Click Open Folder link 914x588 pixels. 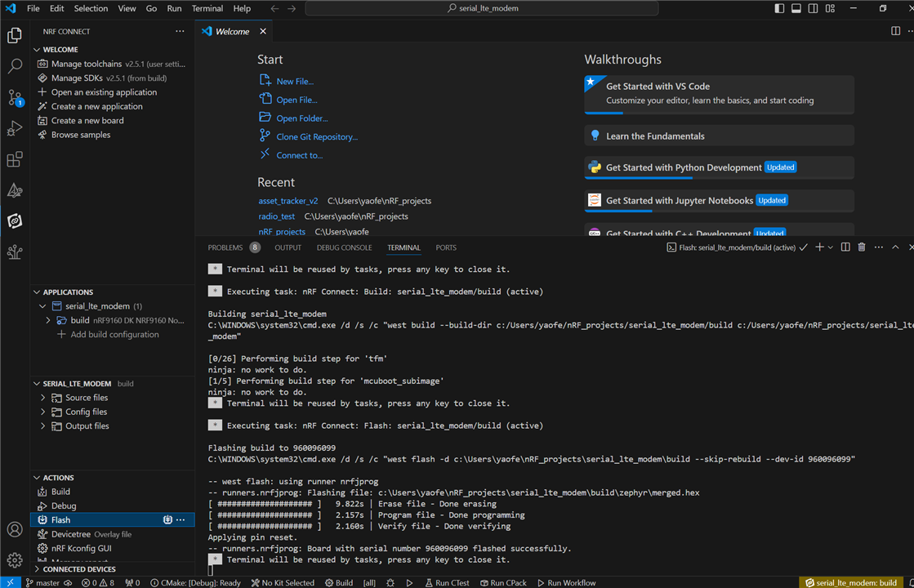click(302, 118)
